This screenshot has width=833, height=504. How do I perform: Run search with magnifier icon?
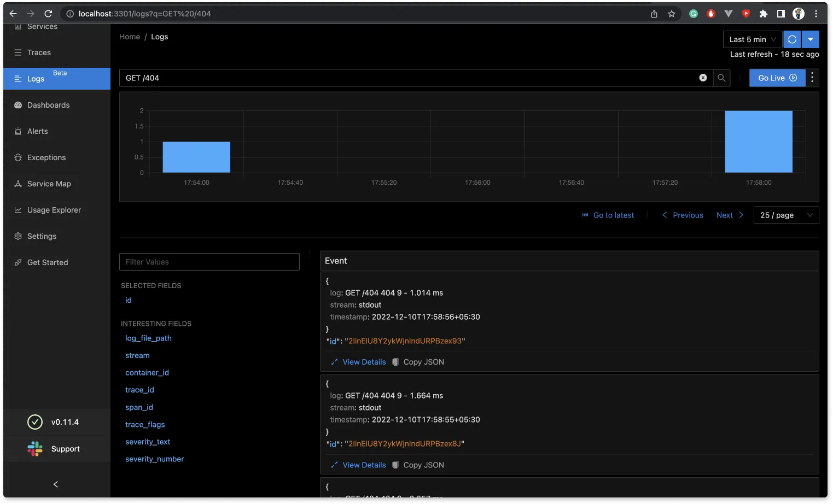pyautogui.click(x=721, y=78)
